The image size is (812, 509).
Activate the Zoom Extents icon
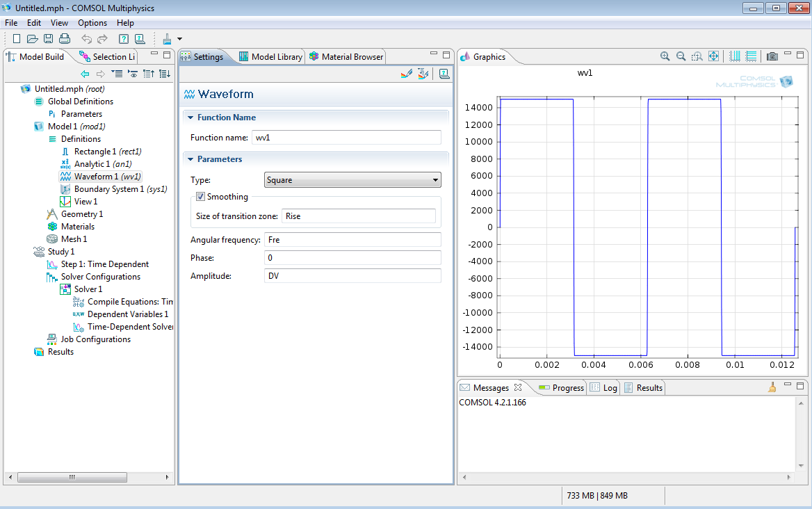713,56
